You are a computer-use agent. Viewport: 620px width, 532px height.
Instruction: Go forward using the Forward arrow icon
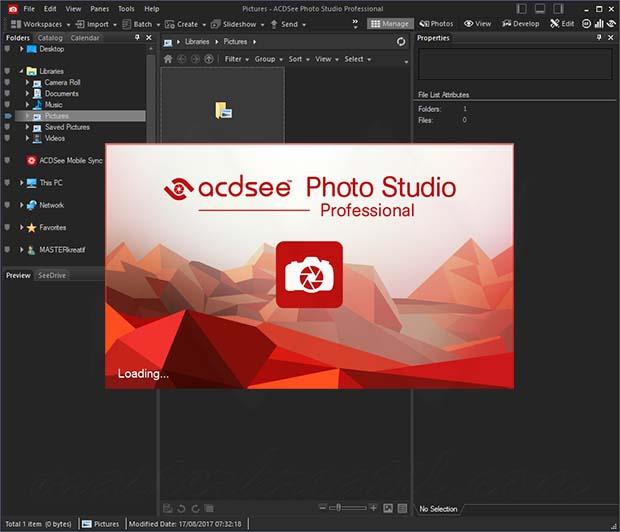click(x=195, y=59)
